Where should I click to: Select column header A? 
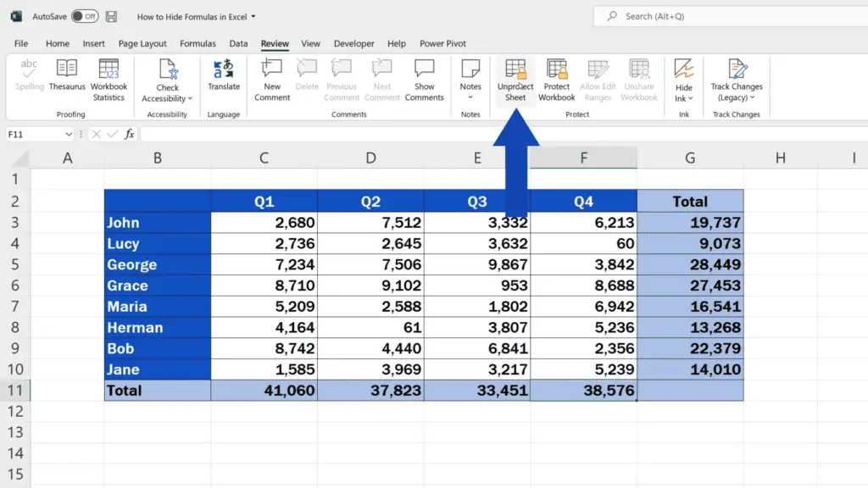68,158
